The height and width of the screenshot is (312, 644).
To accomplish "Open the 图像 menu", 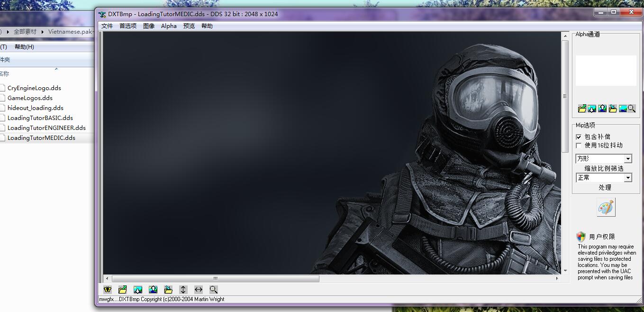I will (149, 26).
